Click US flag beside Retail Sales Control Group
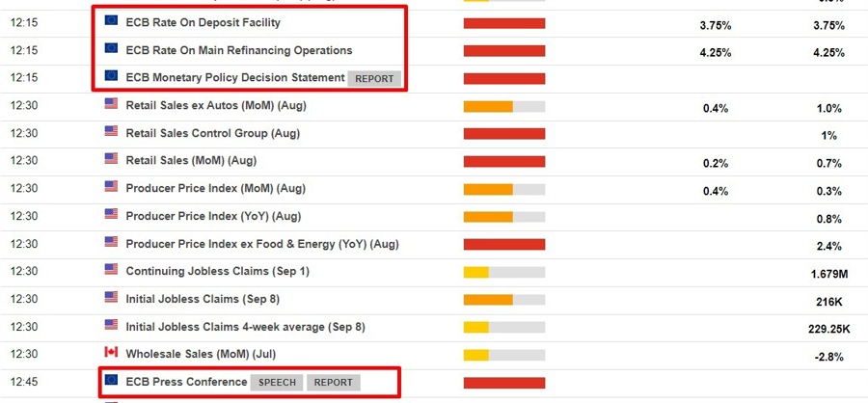868x403 pixels. pyautogui.click(x=111, y=133)
